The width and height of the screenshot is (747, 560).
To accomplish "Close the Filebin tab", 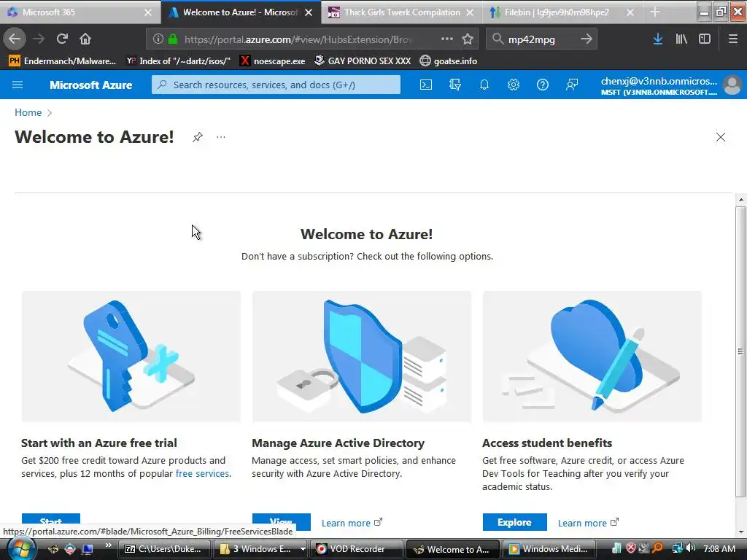I will 630,12.
